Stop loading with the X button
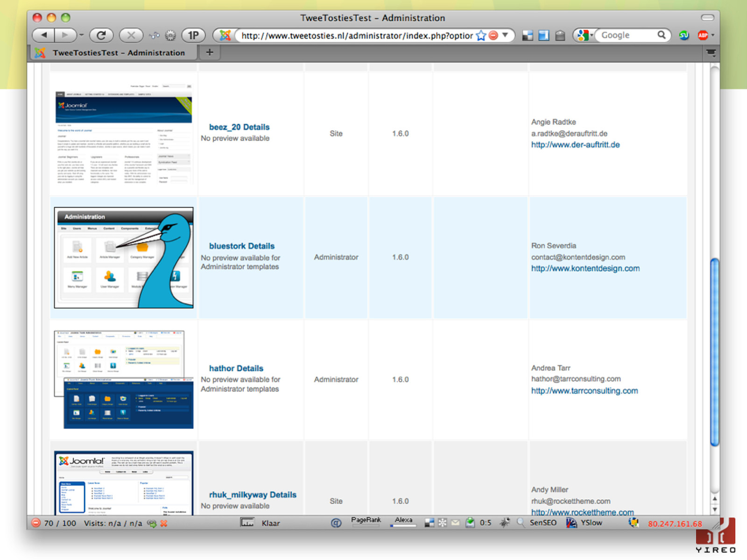747x560 pixels. (131, 35)
